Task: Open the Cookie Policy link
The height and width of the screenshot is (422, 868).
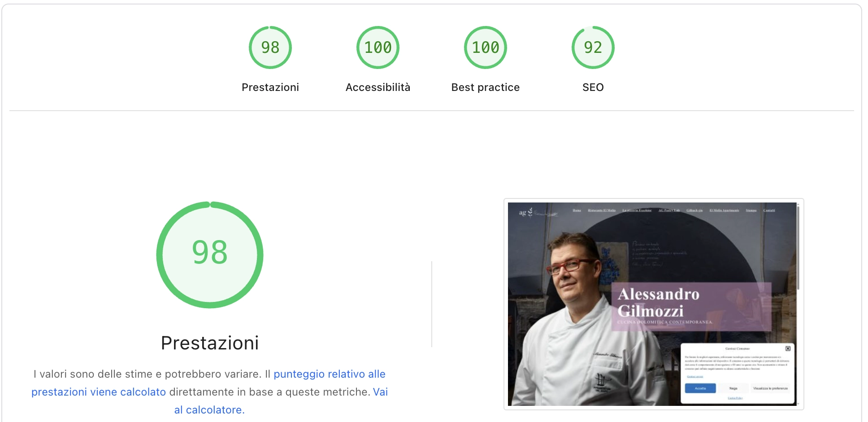Action: tap(735, 398)
